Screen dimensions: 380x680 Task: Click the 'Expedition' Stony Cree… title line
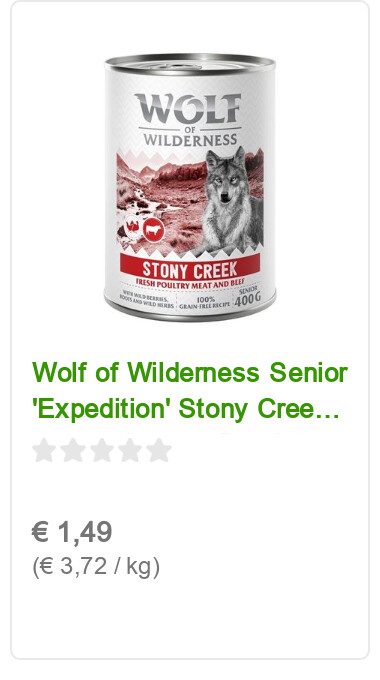click(186, 409)
